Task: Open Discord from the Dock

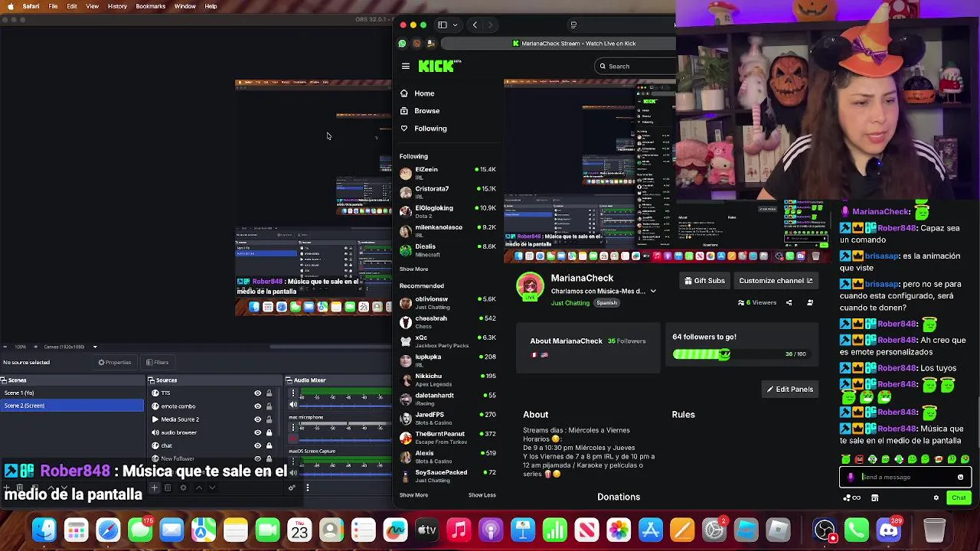Action: 888,530
